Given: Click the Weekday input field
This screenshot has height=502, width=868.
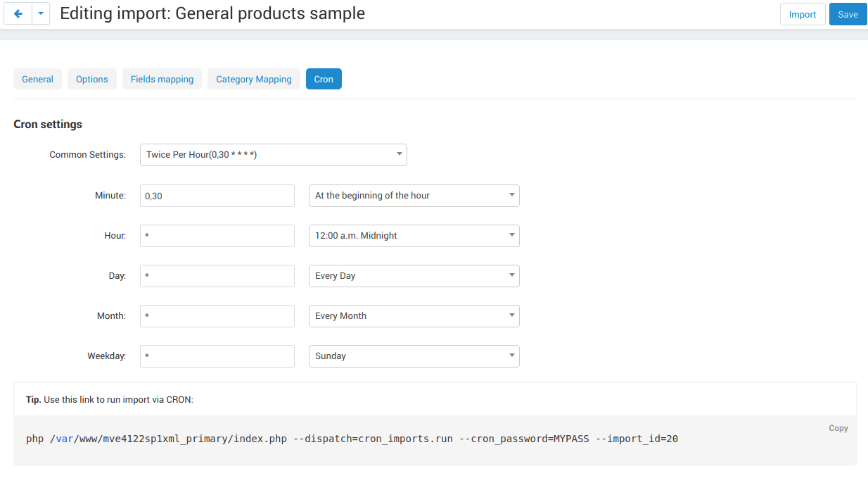Looking at the screenshot, I should pos(217,356).
